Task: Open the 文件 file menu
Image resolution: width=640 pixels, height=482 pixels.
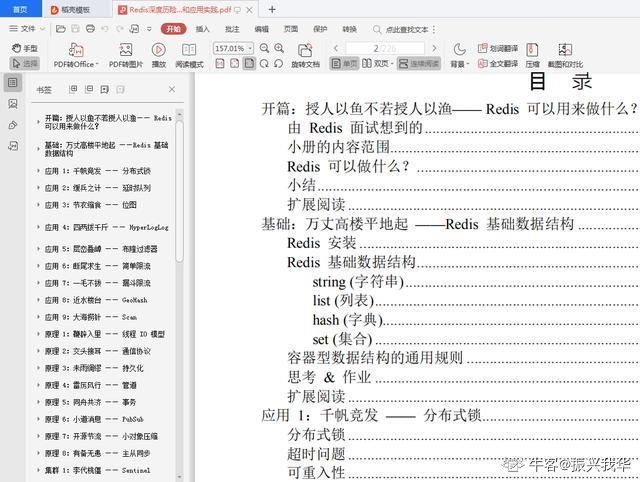Action: click(27, 29)
